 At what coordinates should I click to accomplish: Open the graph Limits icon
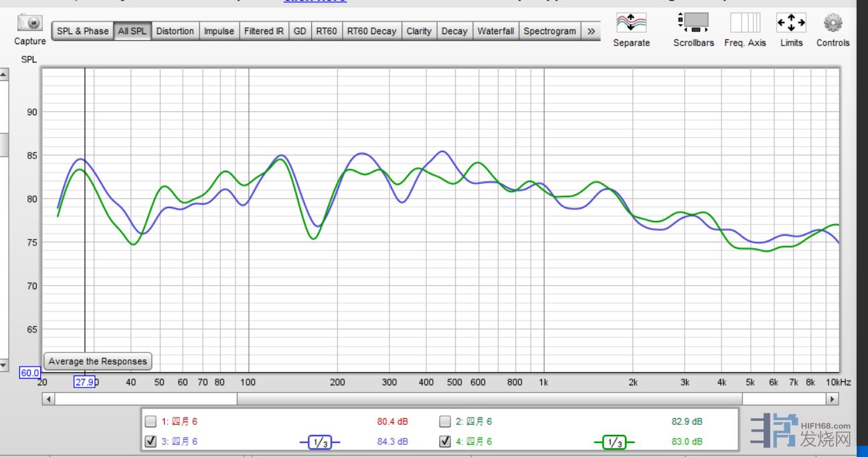tap(791, 23)
